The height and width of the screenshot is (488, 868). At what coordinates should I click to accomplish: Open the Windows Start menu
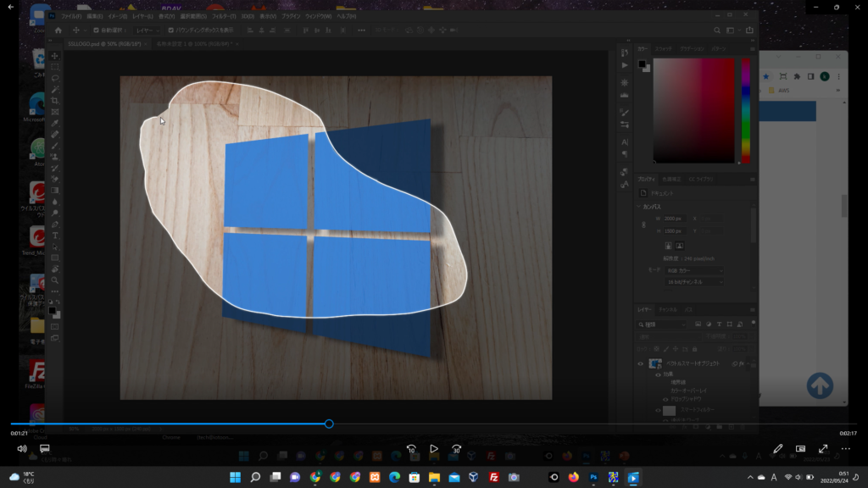pos(236,478)
